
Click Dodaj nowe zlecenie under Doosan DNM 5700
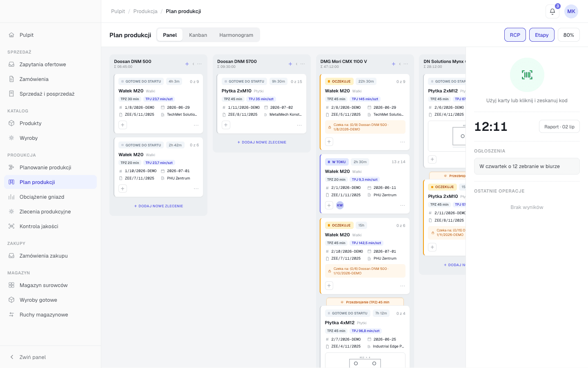pyautogui.click(x=262, y=142)
